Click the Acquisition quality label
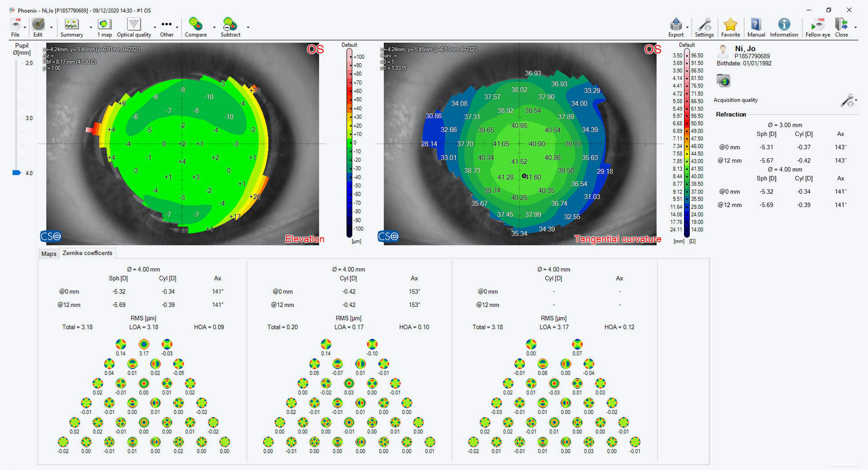This screenshot has height=470, width=868. tap(736, 100)
